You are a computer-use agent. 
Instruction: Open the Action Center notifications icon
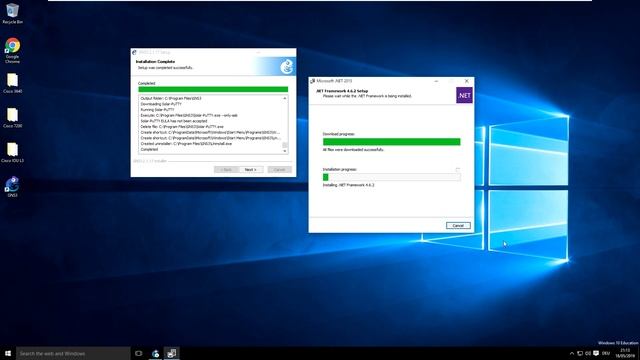(596, 353)
